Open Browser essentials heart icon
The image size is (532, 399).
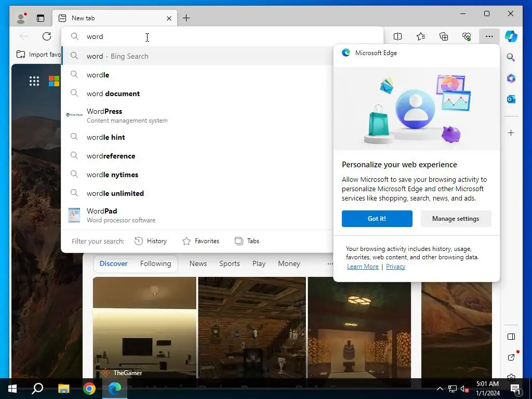click(467, 36)
